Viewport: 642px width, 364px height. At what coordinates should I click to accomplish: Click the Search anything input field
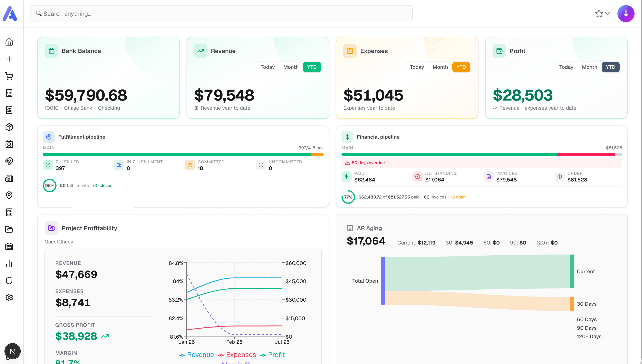[x=220, y=13]
